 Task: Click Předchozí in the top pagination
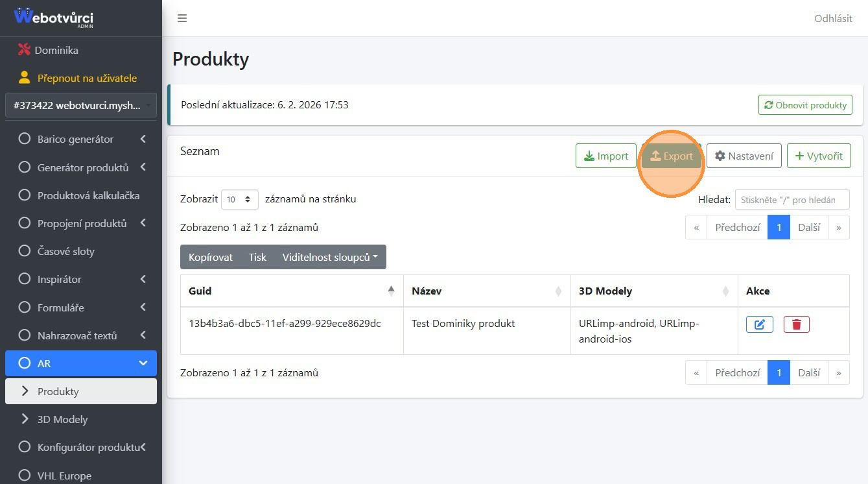(738, 227)
